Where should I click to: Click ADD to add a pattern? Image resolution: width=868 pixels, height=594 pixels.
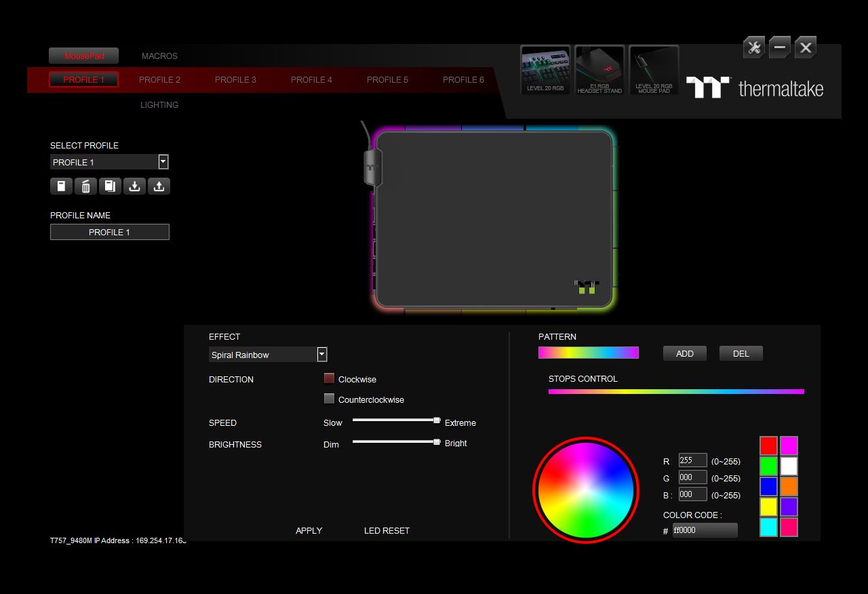684,353
